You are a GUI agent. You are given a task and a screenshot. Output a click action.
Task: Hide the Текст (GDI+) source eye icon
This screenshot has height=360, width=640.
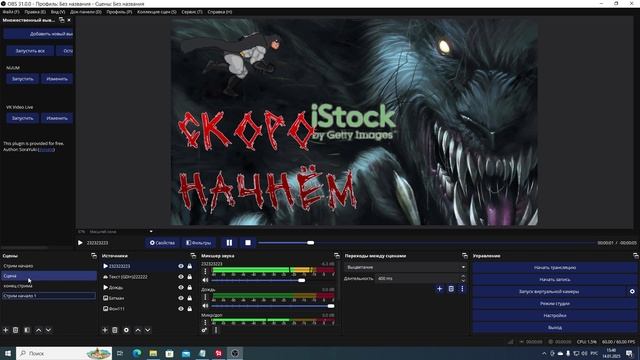pyautogui.click(x=181, y=277)
